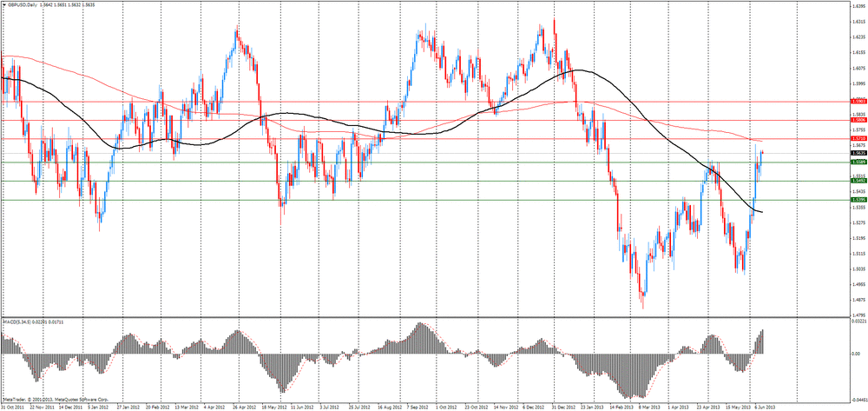This screenshot has width=868, height=411.
Task: Select the red 1.5710 resistance level label
Action: (x=858, y=138)
